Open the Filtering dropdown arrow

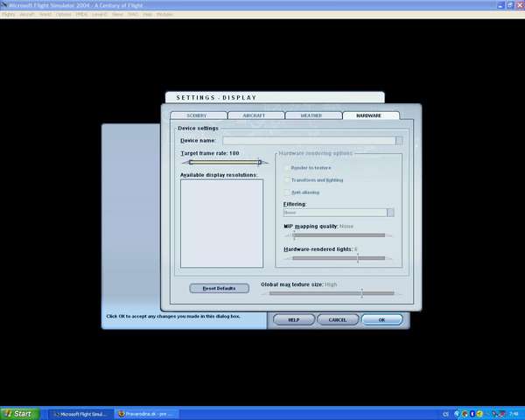click(390, 213)
